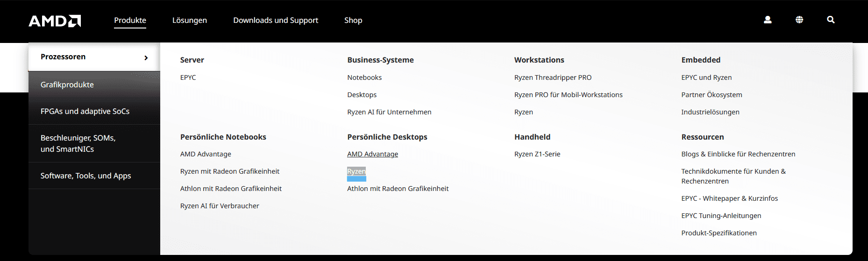Open EPYC Tuning-Anleitungen link
The height and width of the screenshot is (261, 868).
click(x=721, y=216)
